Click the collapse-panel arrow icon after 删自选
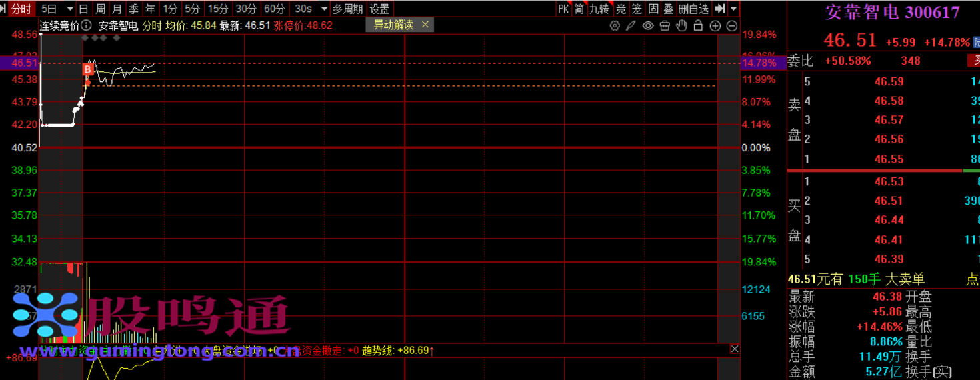The image size is (980, 380). [719, 9]
